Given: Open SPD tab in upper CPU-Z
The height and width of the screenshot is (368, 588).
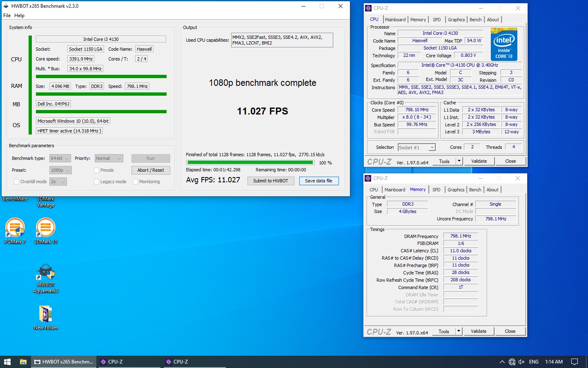Looking at the screenshot, I should pyautogui.click(x=437, y=20).
